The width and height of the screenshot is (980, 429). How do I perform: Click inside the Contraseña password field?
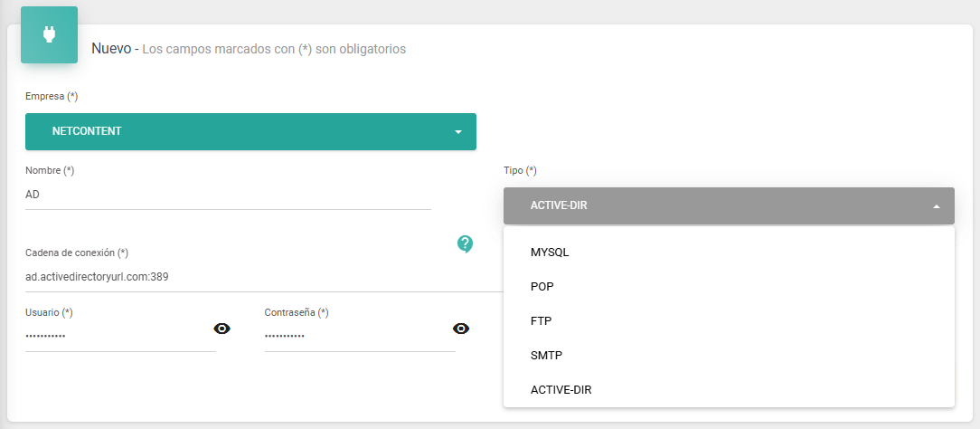tap(357, 337)
